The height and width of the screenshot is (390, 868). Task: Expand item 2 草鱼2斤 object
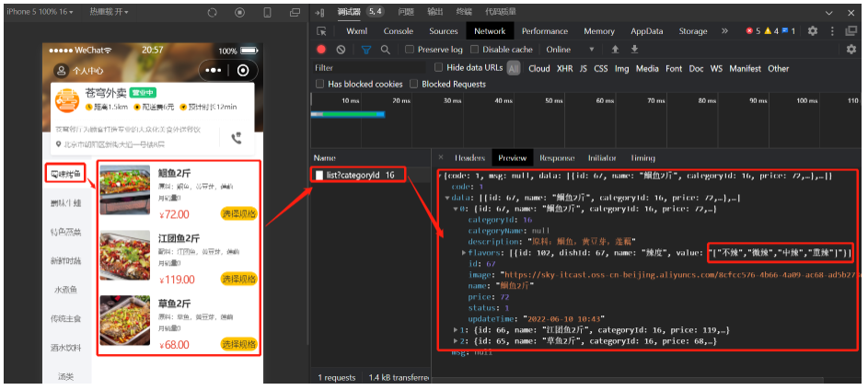[x=457, y=341]
